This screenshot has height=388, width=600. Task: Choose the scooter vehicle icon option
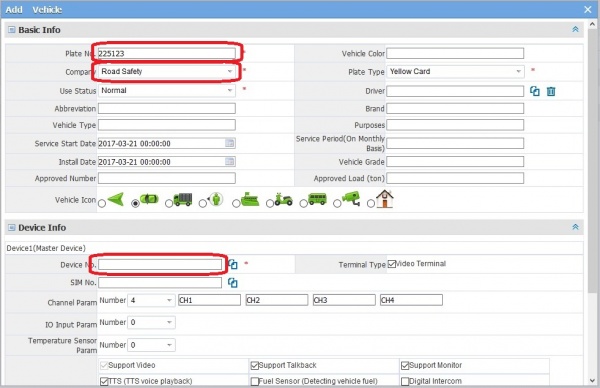[x=270, y=204]
